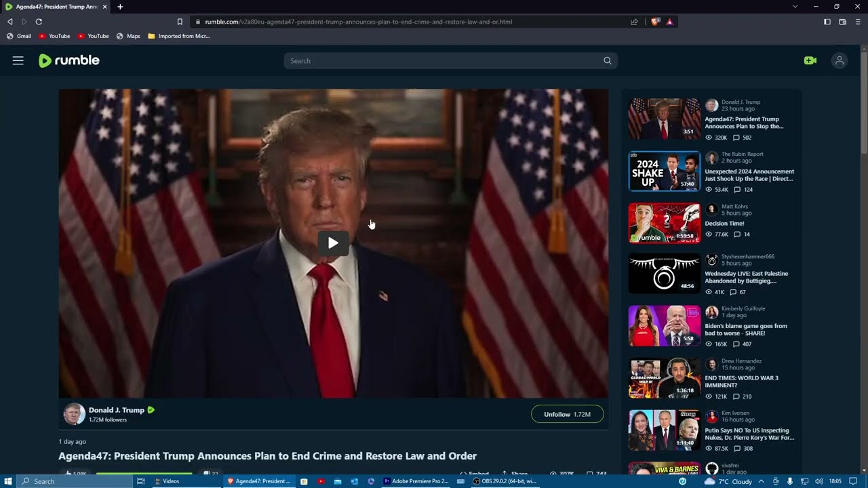Open Wednesday LIVE: East Palestine title
Viewport: 868px width, 488px height.
point(746,277)
